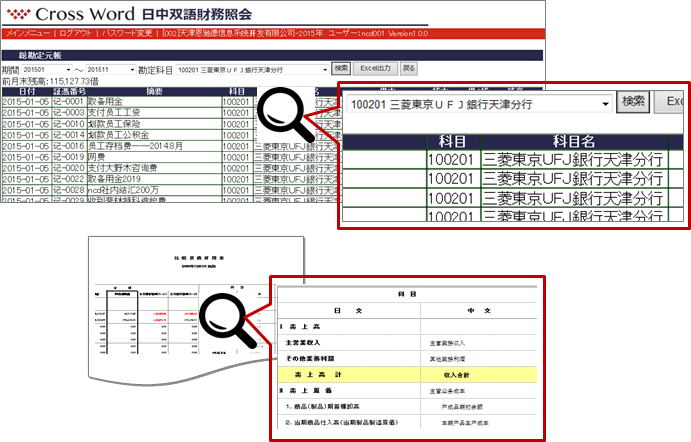Click voucher number 记-0016
This screenshot has width=691, height=442.
[69, 146]
